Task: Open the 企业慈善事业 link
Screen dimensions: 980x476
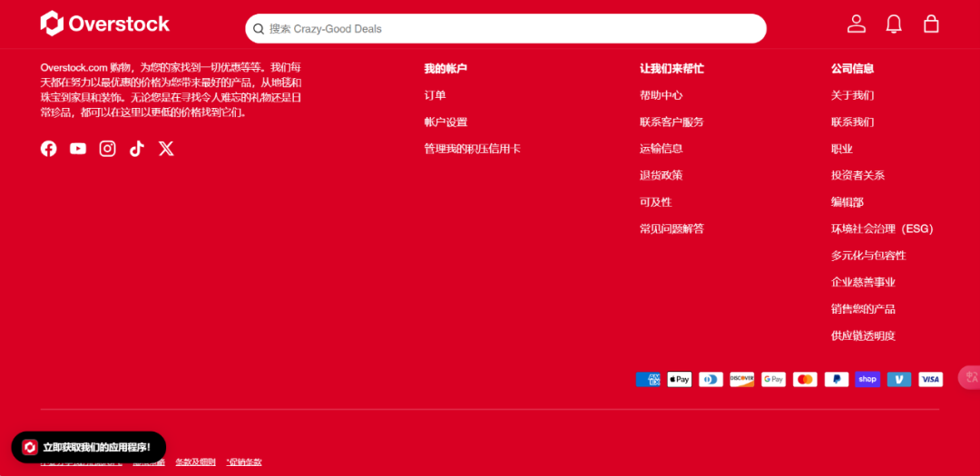Action: pos(863,283)
